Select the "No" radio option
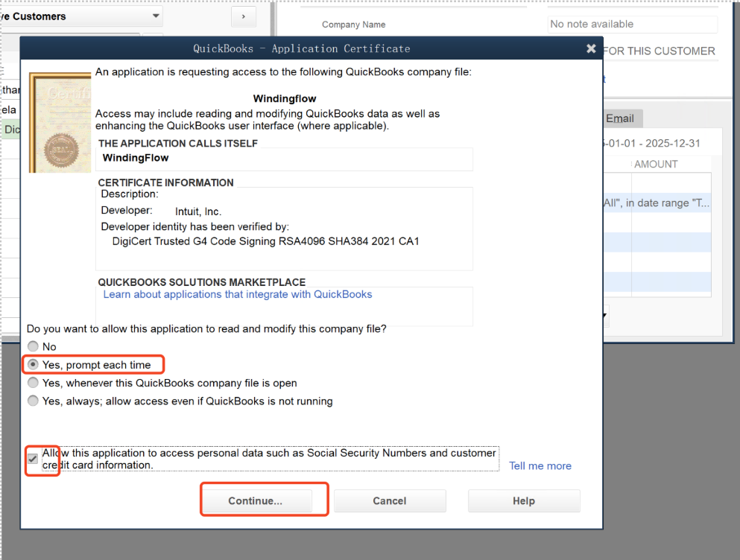This screenshot has width=740, height=560. (x=33, y=346)
